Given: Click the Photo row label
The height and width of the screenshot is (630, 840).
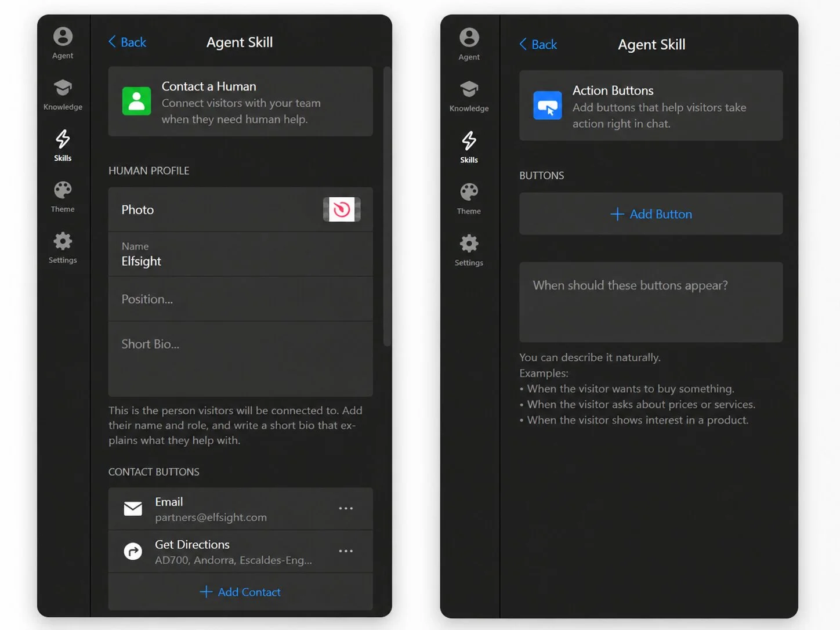Looking at the screenshot, I should 137,209.
